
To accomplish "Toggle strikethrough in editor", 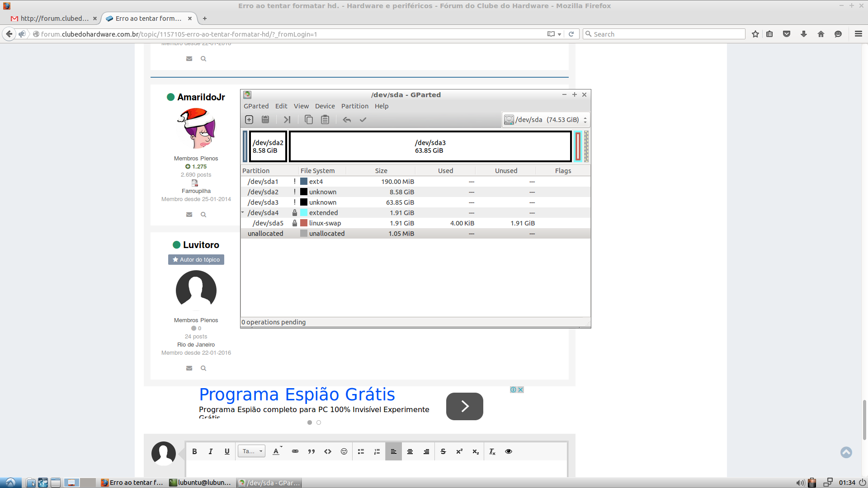I will click(443, 451).
